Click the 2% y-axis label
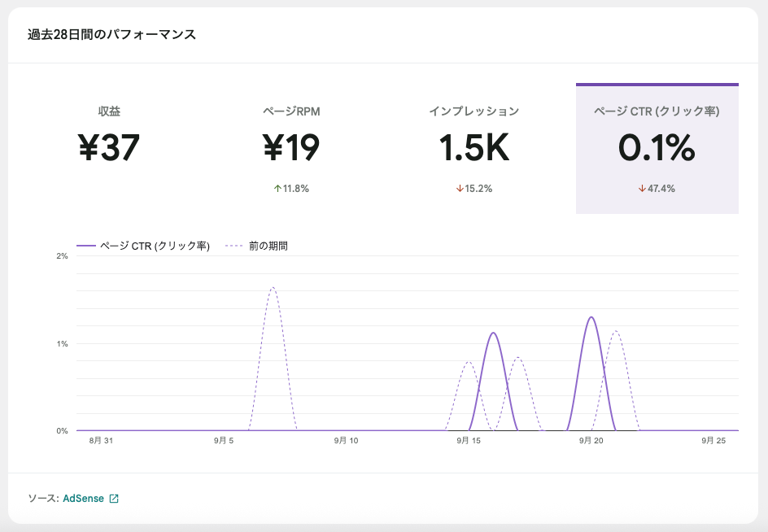768x532 pixels. click(x=62, y=256)
